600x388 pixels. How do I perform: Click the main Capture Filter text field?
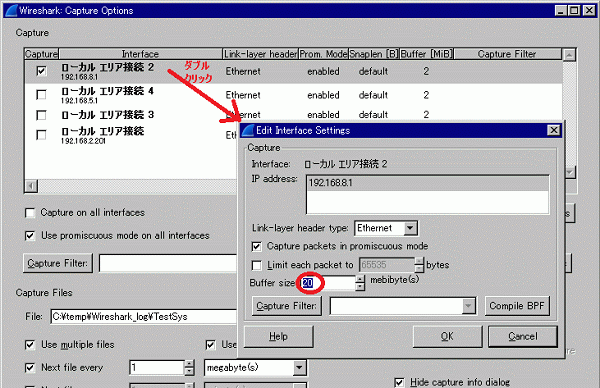point(168,263)
